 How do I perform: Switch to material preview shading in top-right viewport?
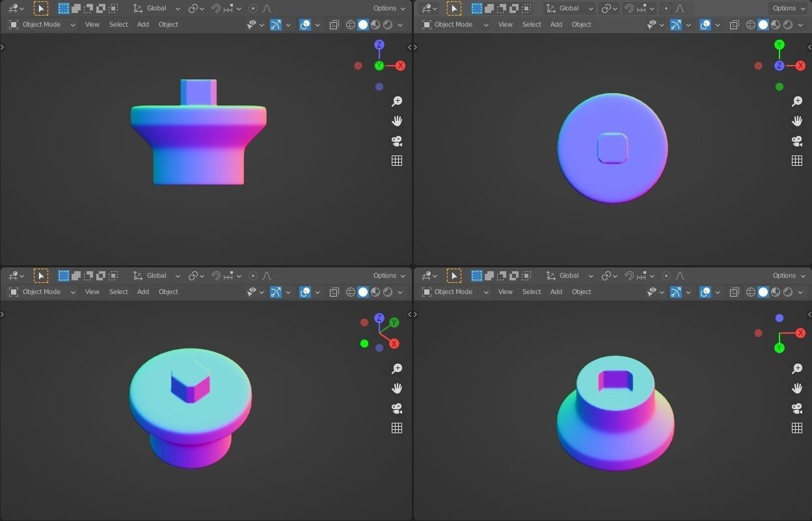point(776,25)
